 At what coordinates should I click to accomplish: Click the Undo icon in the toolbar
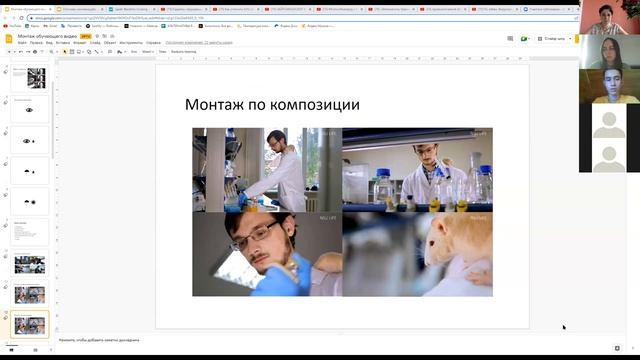21,52
